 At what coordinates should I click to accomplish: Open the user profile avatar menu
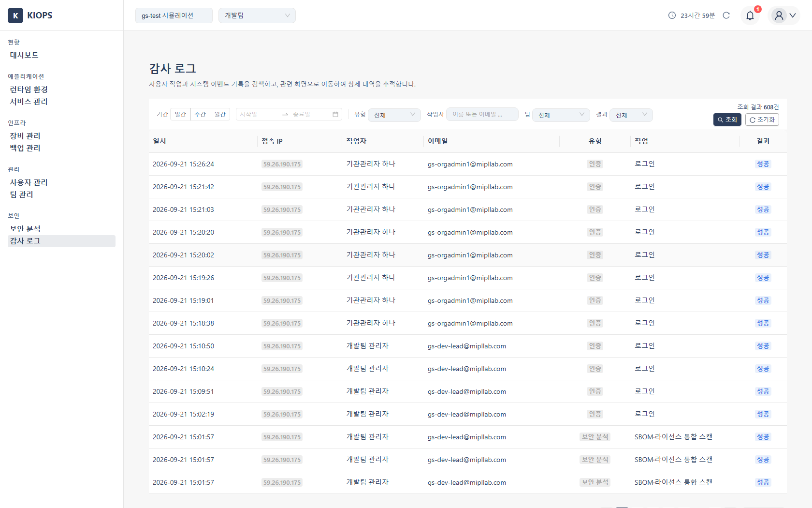784,15
